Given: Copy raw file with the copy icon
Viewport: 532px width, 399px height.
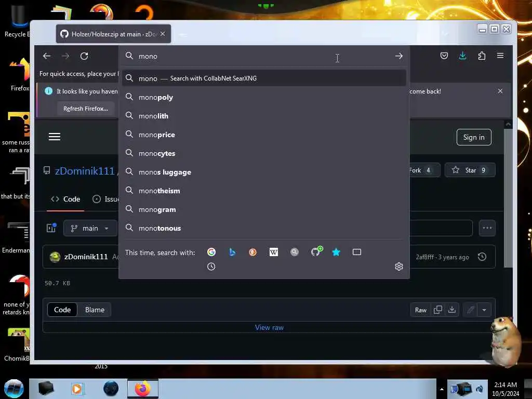Looking at the screenshot, I should pos(437,310).
